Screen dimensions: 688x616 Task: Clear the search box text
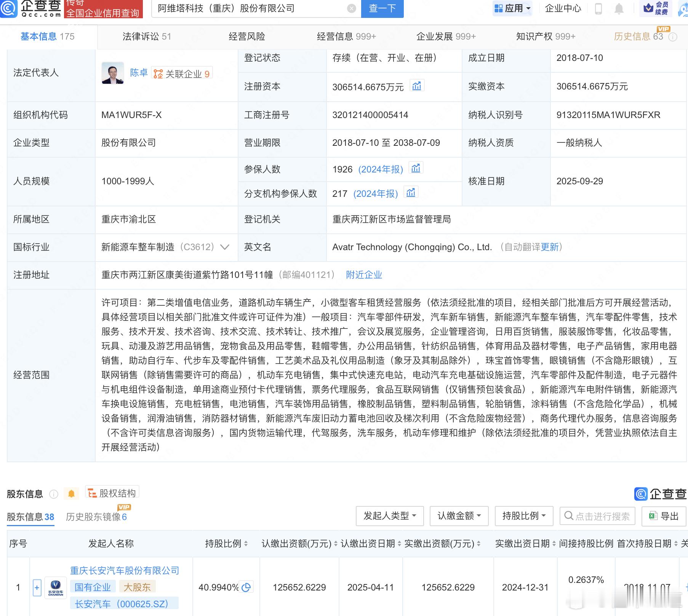[352, 8]
